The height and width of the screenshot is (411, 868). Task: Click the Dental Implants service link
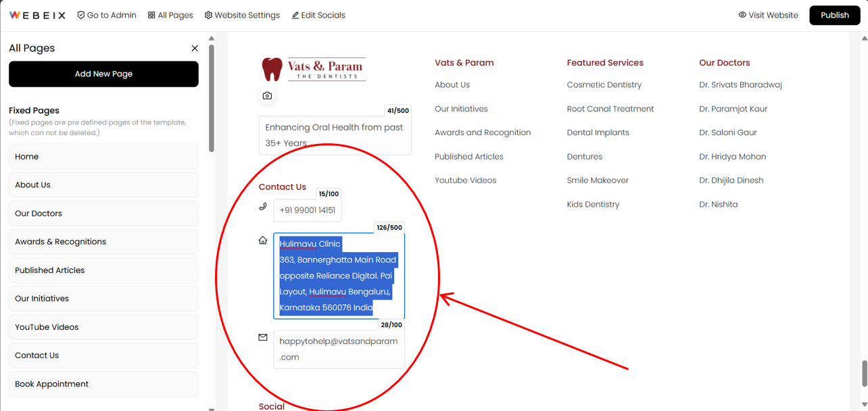[x=598, y=132]
